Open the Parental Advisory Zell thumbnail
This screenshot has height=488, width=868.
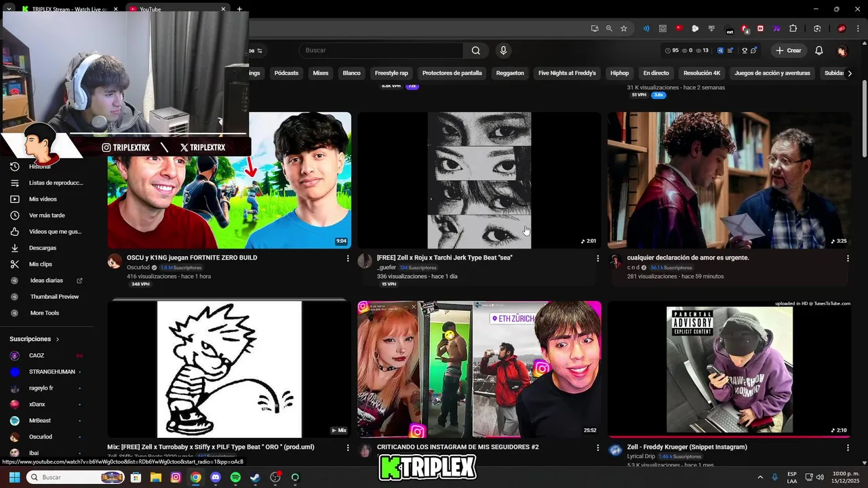(x=730, y=369)
